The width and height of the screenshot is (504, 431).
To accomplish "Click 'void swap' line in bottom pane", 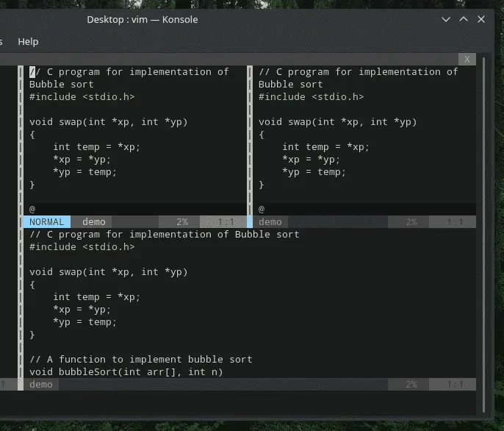I will 108,272.
